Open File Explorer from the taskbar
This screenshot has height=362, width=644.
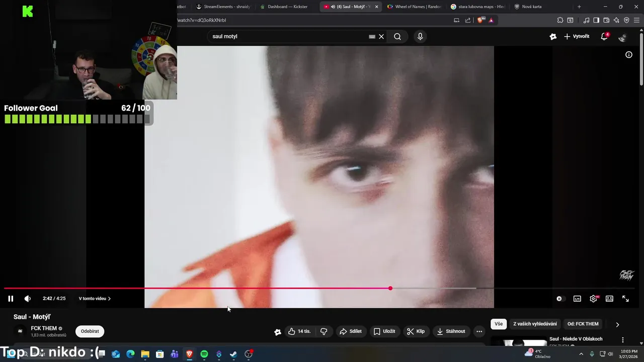[145, 354]
